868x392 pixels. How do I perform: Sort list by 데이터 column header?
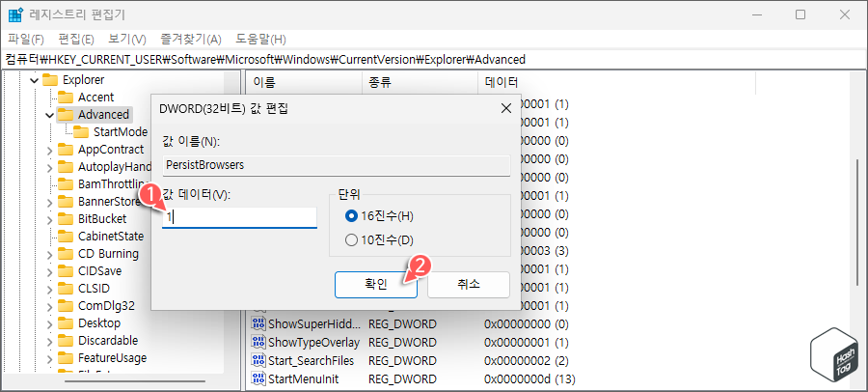click(x=616, y=83)
